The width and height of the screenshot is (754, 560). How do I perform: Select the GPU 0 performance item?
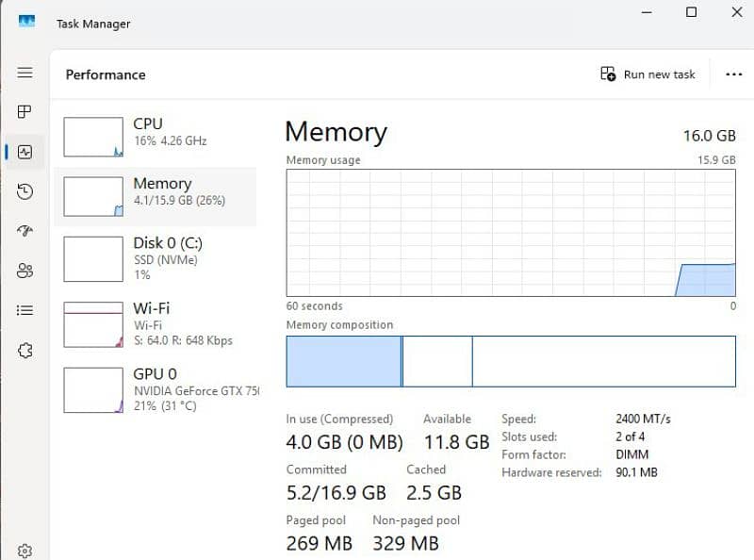(x=155, y=389)
